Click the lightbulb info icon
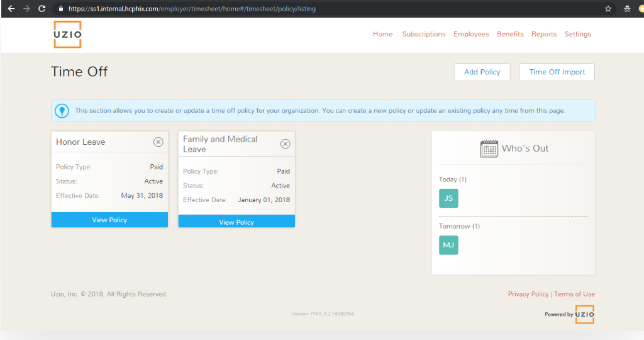The width and height of the screenshot is (644, 340). tap(62, 110)
